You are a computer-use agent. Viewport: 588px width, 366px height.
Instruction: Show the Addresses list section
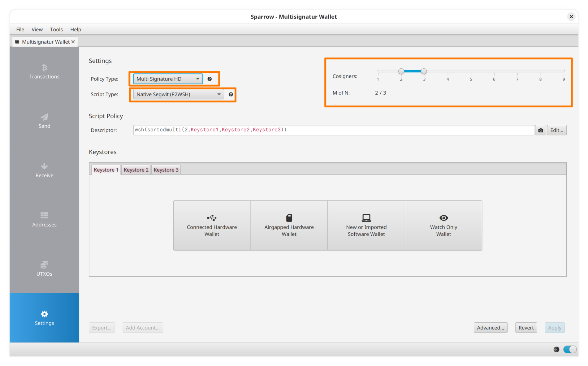coord(44,219)
